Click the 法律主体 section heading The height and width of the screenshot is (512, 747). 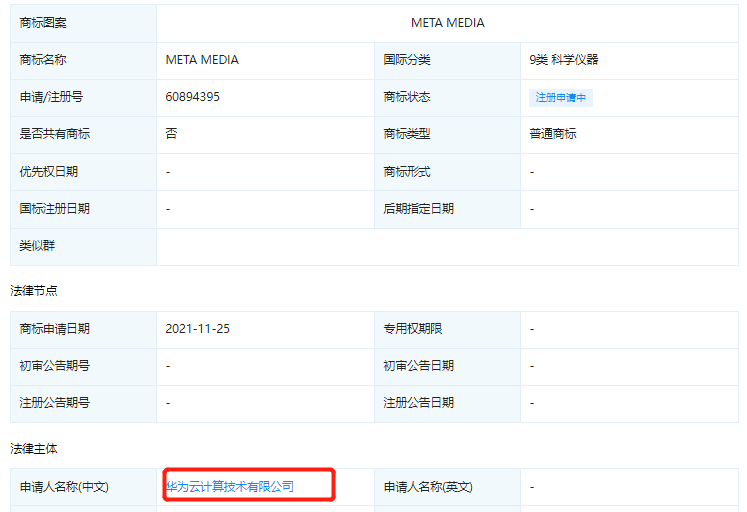pyautogui.click(x=34, y=449)
